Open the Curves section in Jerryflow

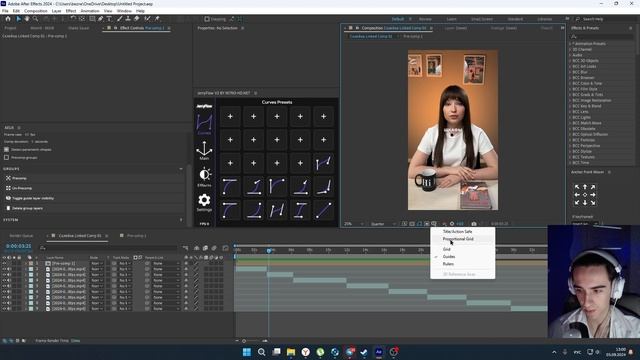204,124
